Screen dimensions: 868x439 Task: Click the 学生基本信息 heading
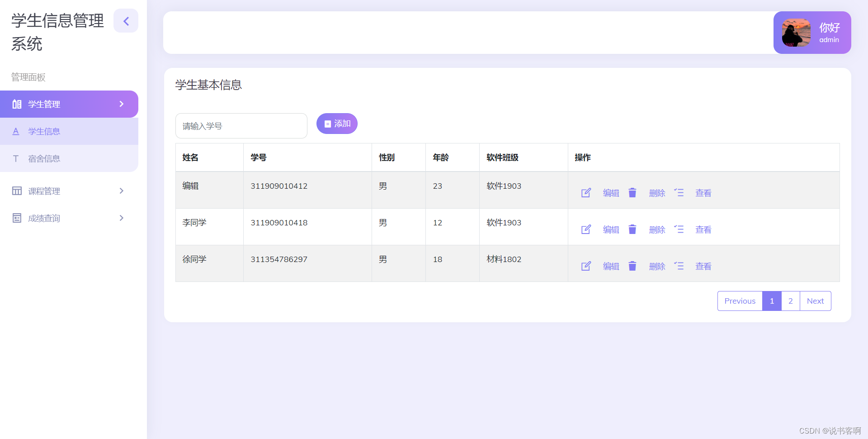[208, 85]
